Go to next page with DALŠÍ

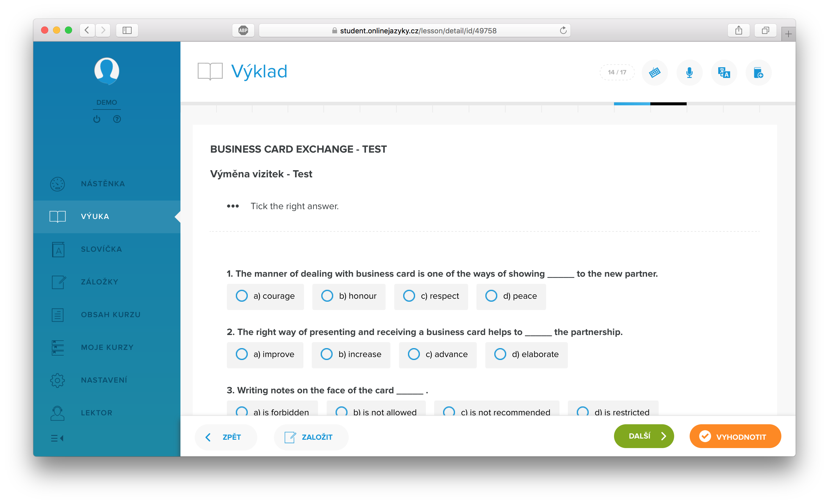[643, 436]
